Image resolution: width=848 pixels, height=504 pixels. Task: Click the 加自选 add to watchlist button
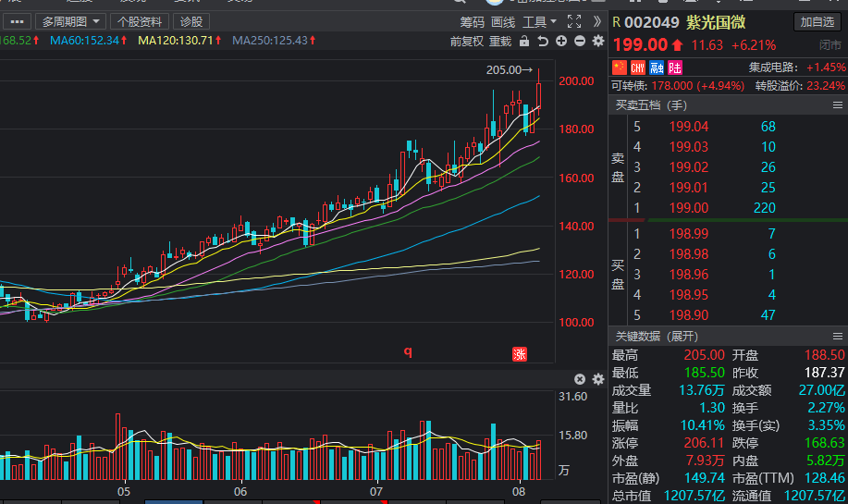[x=817, y=21]
